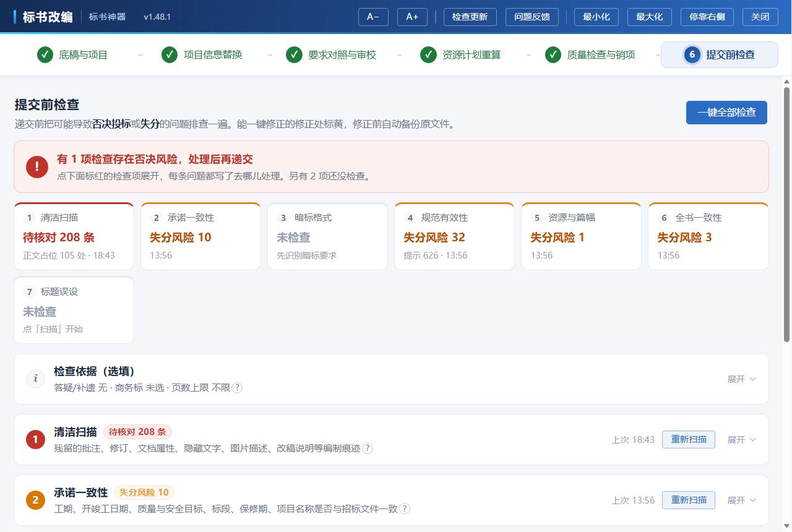The height and width of the screenshot is (532, 792).
Task: Click 检查更新 in title bar
Action: [x=470, y=17]
